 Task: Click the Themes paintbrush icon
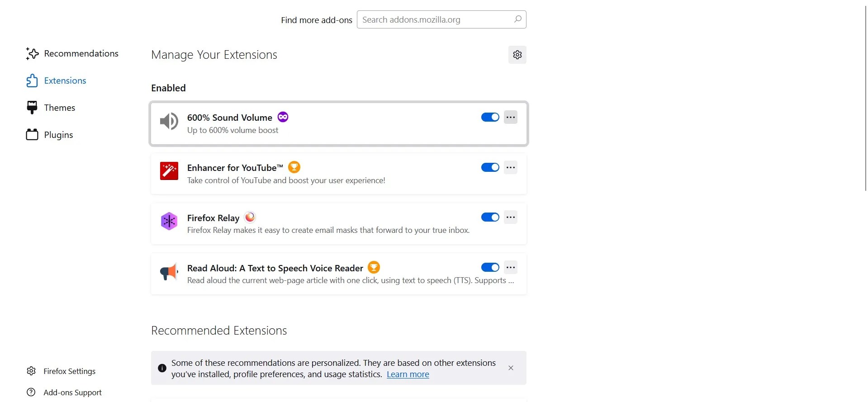32,108
